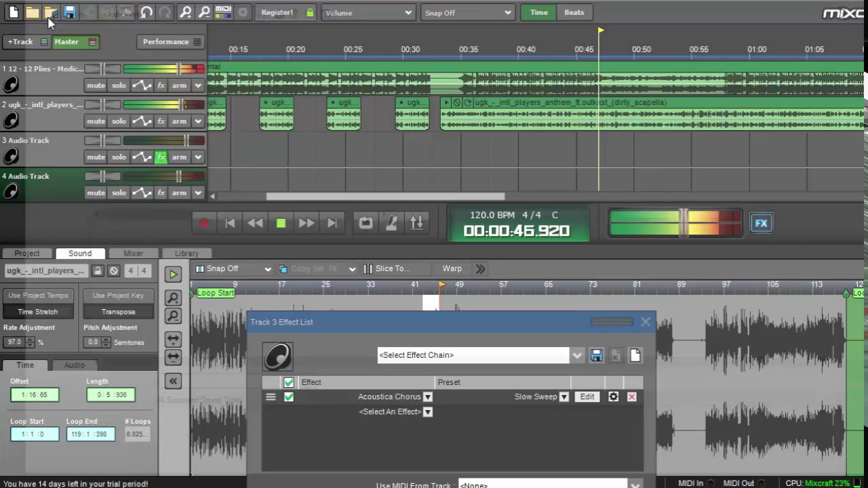This screenshot has width=868, height=488.
Task: Click the highlighted green fx button on track 3
Action: [161, 157]
